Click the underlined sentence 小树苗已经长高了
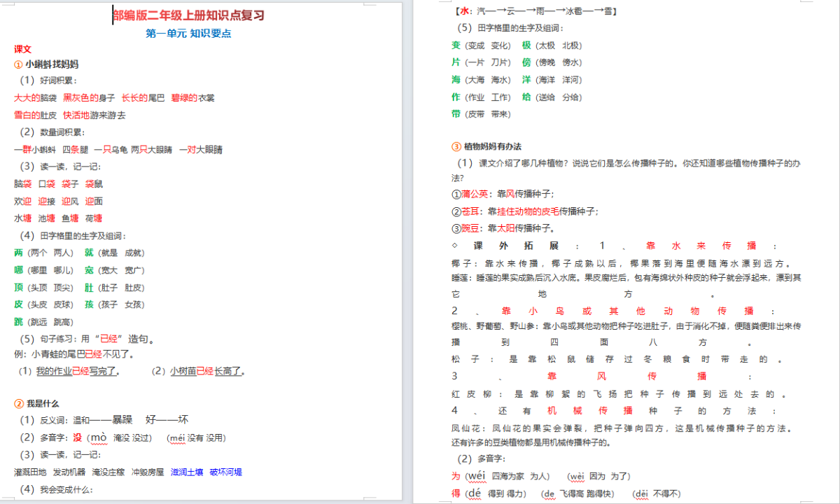 click(x=207, y=371)
